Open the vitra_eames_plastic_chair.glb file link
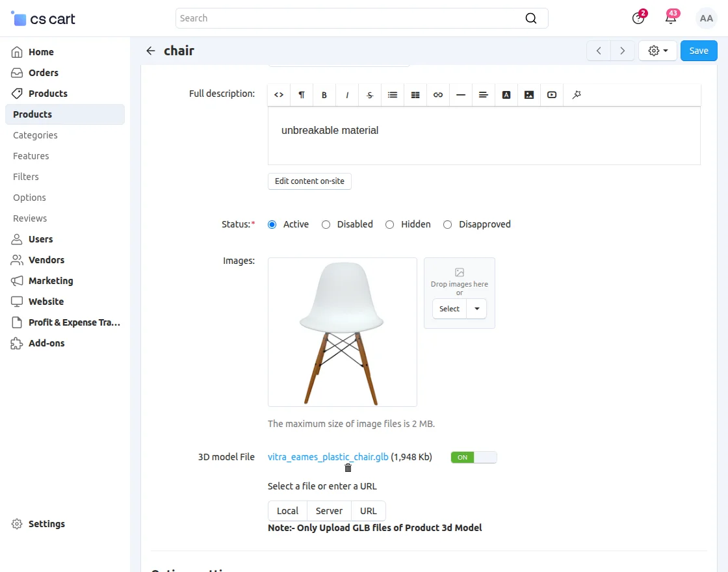Viewport: 728px width, 572px height. point(328,457)
